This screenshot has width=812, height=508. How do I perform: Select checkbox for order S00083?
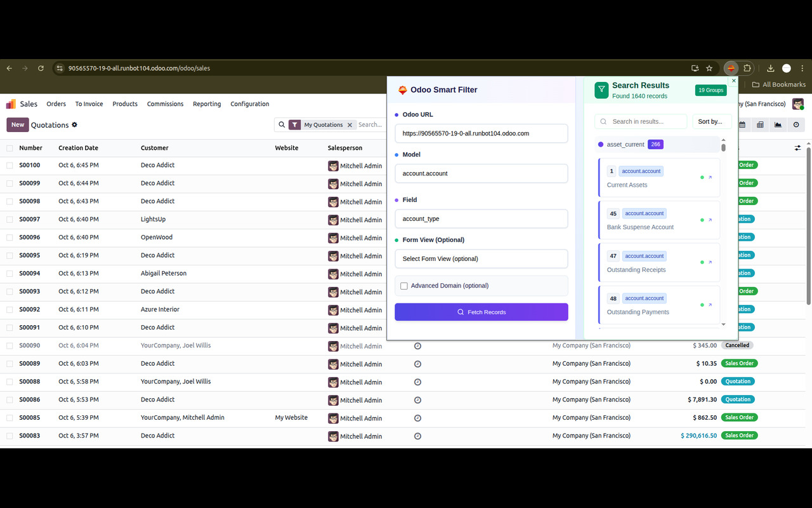coord(10,436)
